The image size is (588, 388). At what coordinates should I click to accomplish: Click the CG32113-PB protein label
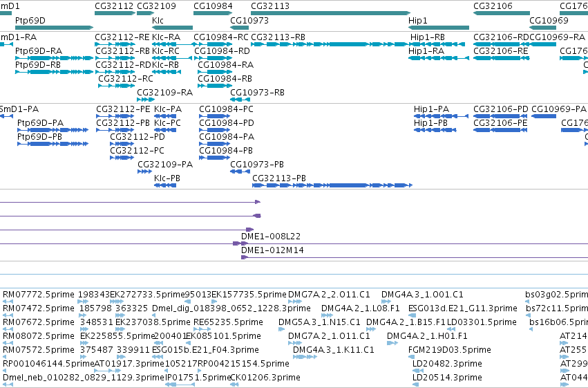tap(279, 178)
